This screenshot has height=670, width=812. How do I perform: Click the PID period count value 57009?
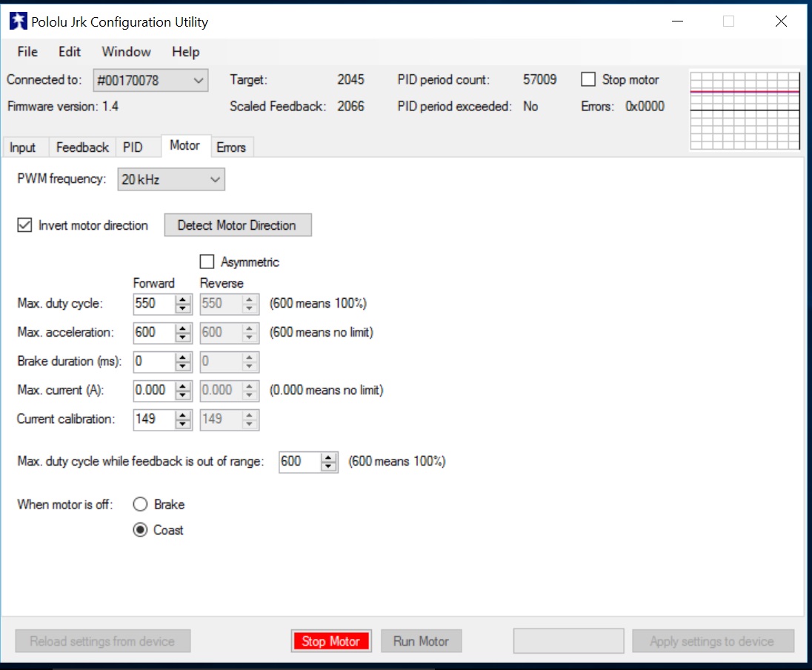(539, 80)
